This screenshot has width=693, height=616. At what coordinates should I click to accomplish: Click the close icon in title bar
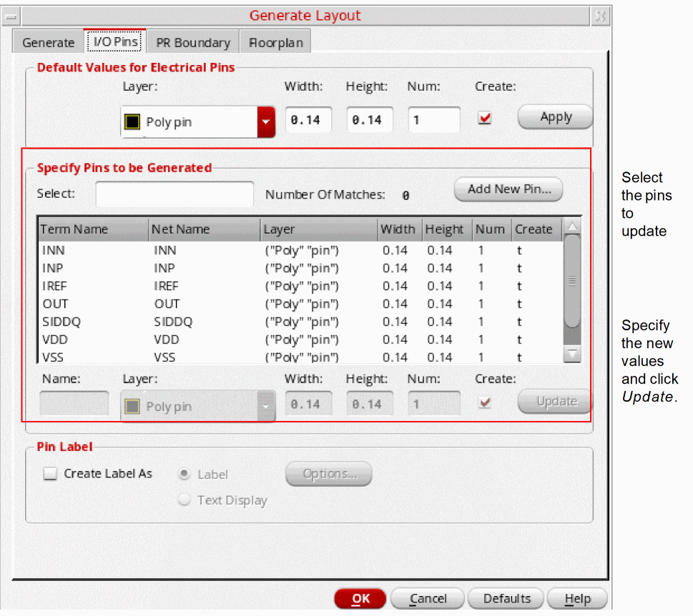coord(600,16)
